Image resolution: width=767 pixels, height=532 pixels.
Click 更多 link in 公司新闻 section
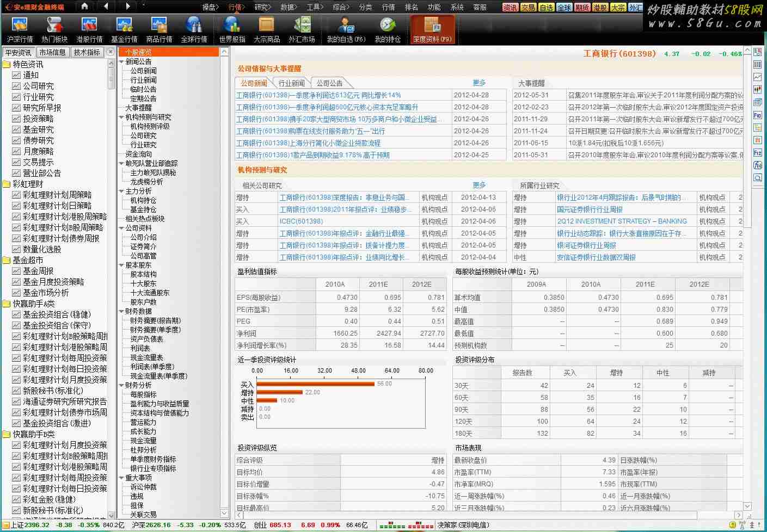[479, 83]
